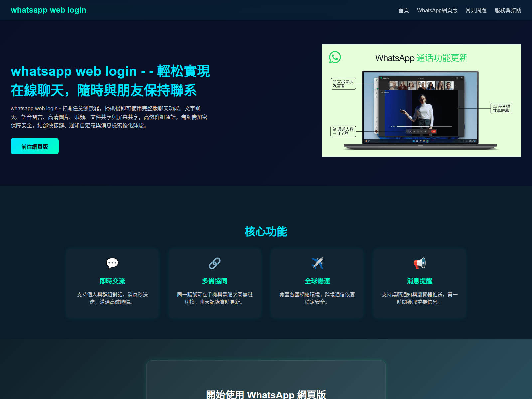
Task: Click the megaphone icon for 消息提醒
Action: pyautogui.click(x=420, y=263)
